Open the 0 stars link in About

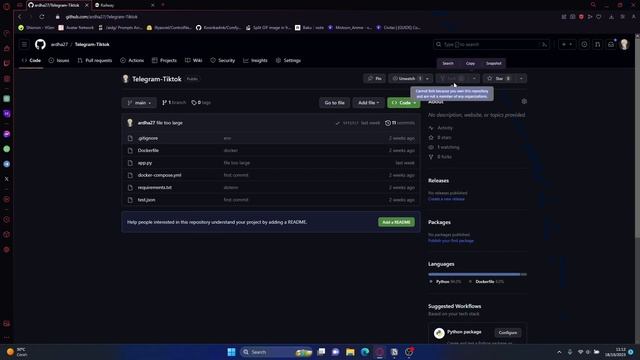click(x=444, y=138)
